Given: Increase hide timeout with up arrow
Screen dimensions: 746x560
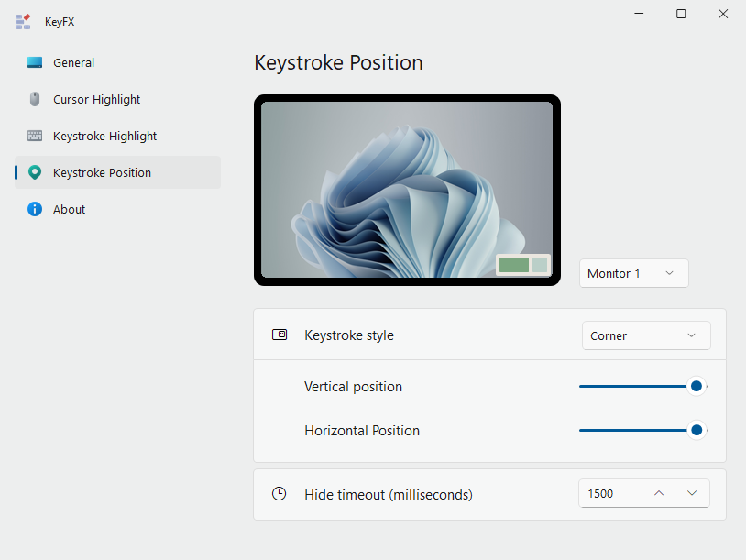Looking at the screenshot, I should coord(658,494).
